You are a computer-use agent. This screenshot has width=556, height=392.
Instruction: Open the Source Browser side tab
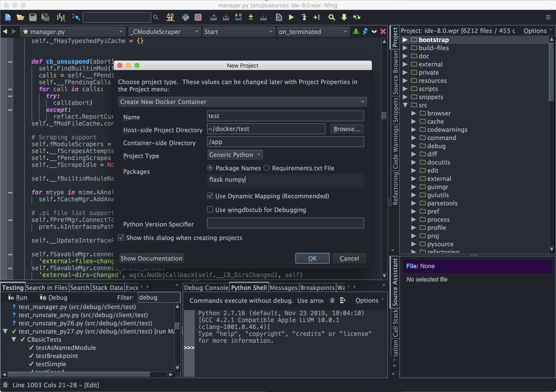coord(395,72)
